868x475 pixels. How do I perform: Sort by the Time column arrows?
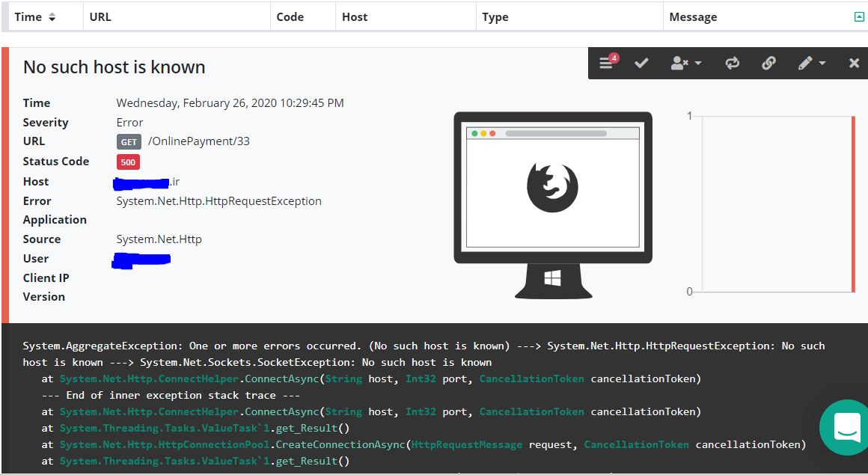[52, 16]
